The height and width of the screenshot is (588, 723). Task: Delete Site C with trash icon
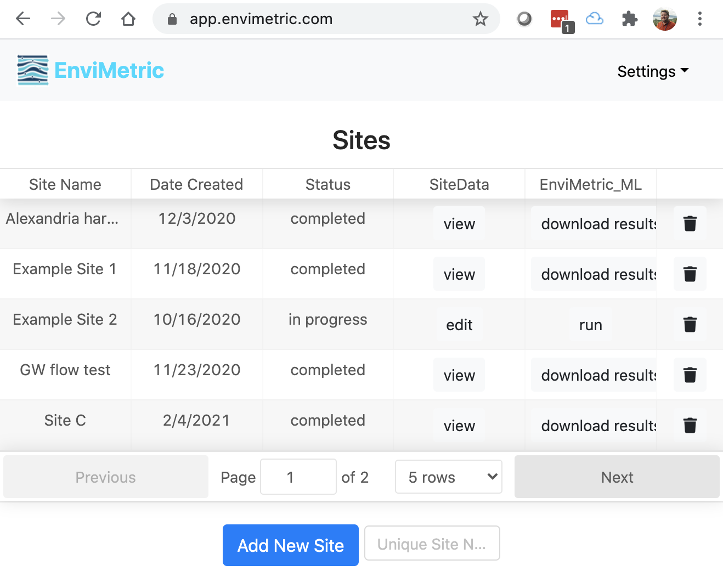click(690, 425)
